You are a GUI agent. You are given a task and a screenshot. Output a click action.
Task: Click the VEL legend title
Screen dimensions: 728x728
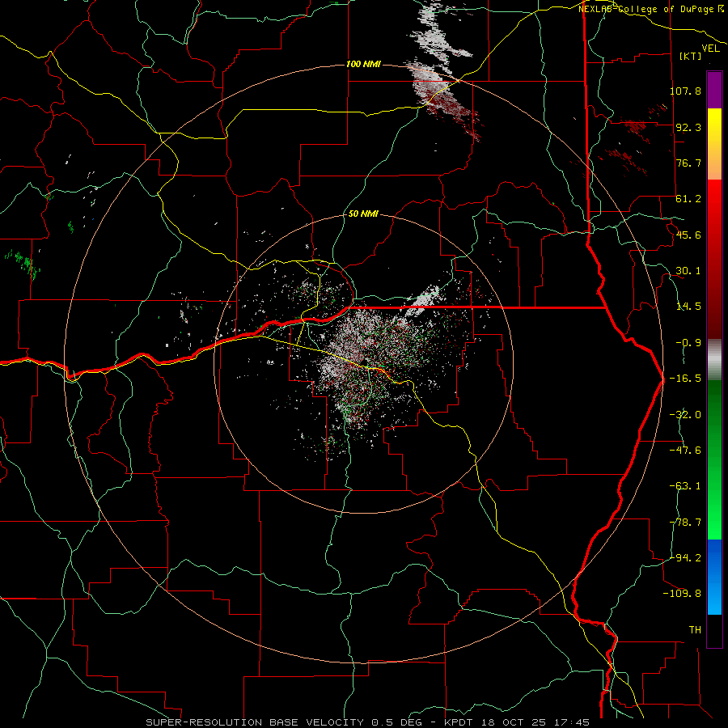[710, 49]
